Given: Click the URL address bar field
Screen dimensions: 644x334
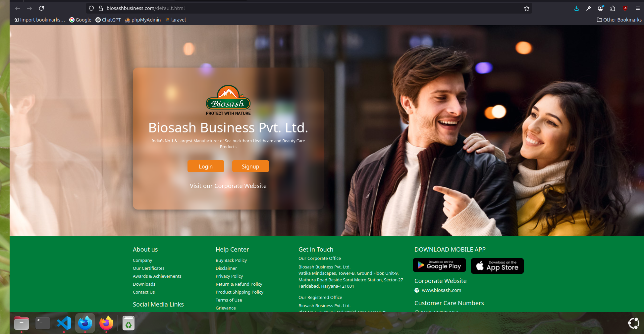Looking at the screenshot, I should tap(298, 8).
